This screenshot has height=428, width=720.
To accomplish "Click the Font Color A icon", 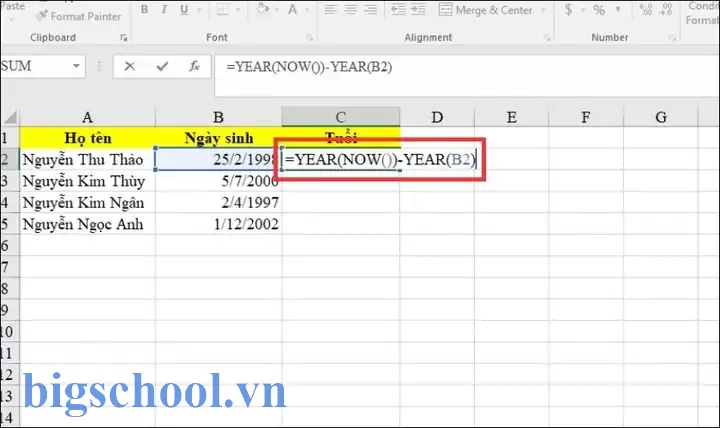I will pos(292,10).
